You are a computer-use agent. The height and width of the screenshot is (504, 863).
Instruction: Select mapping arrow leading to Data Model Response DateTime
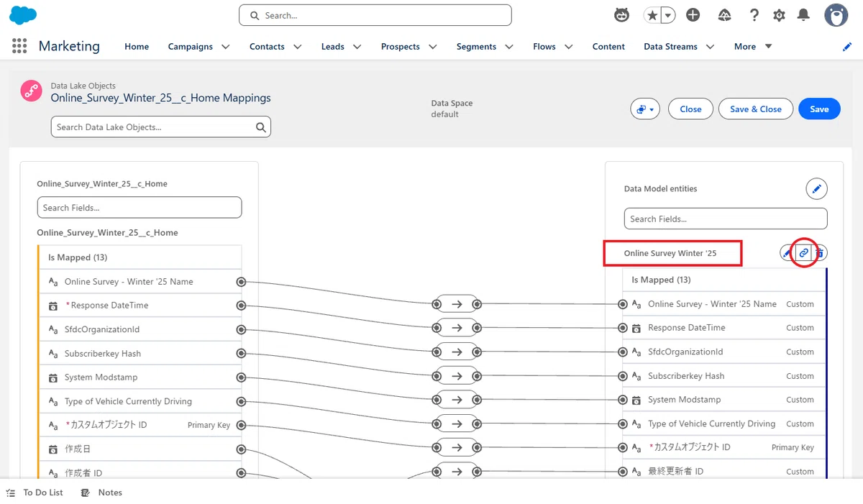(457, 328)
